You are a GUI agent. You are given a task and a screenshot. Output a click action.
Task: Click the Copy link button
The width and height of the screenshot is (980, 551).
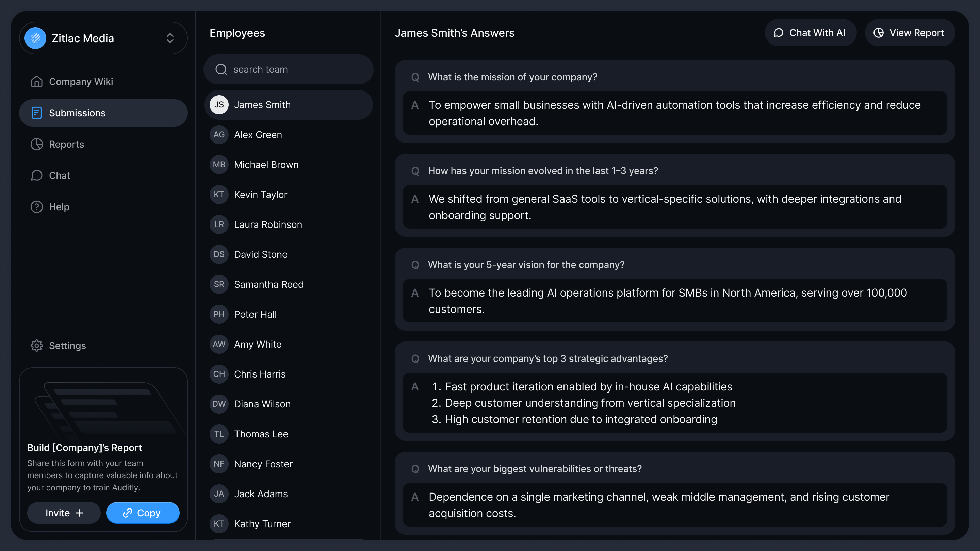pos(142,513)
